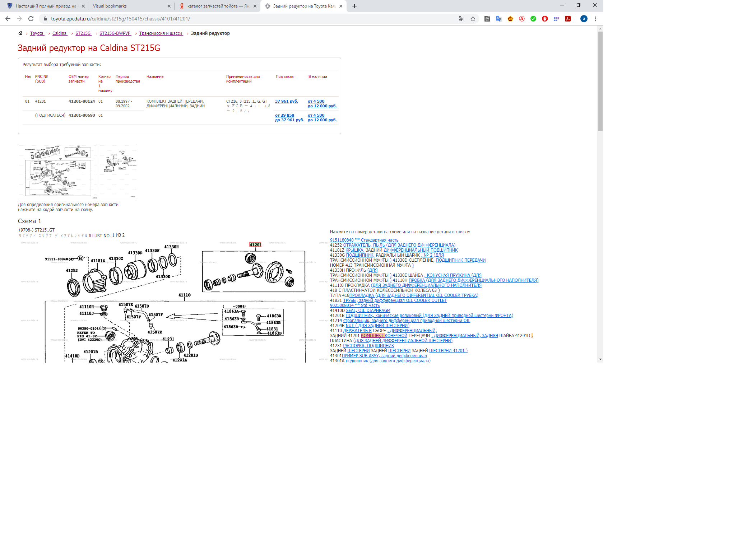Reload the page
The width and height of the screenshot is (747, 560).
pos(31,19)
